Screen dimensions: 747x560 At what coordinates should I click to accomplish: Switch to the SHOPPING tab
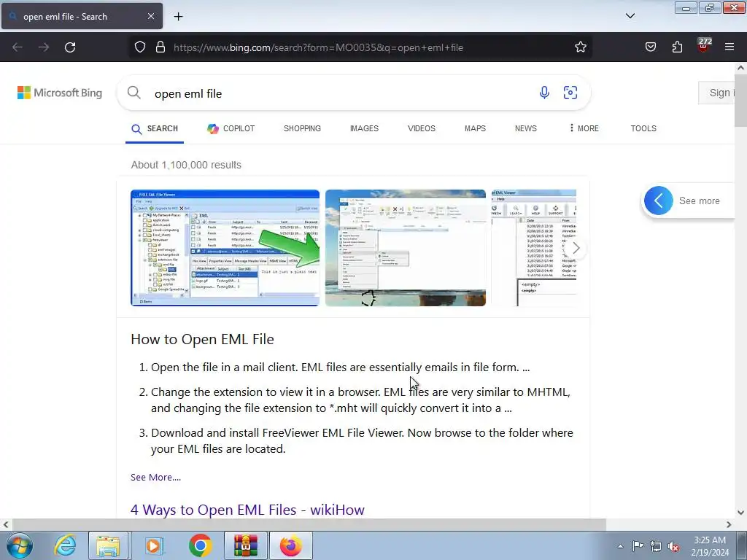click(302, 128)
